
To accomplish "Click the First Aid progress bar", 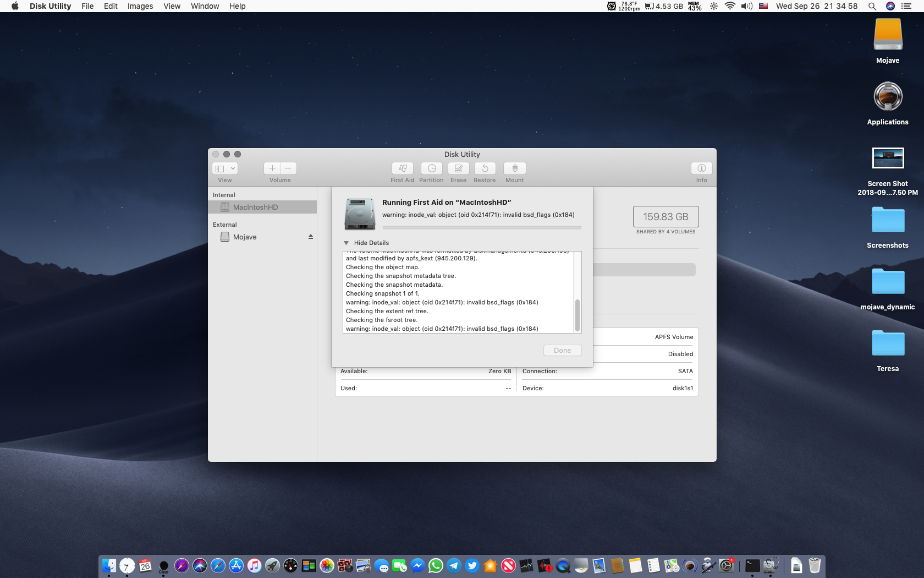I will pyautogui.click(x=482, y=227).
